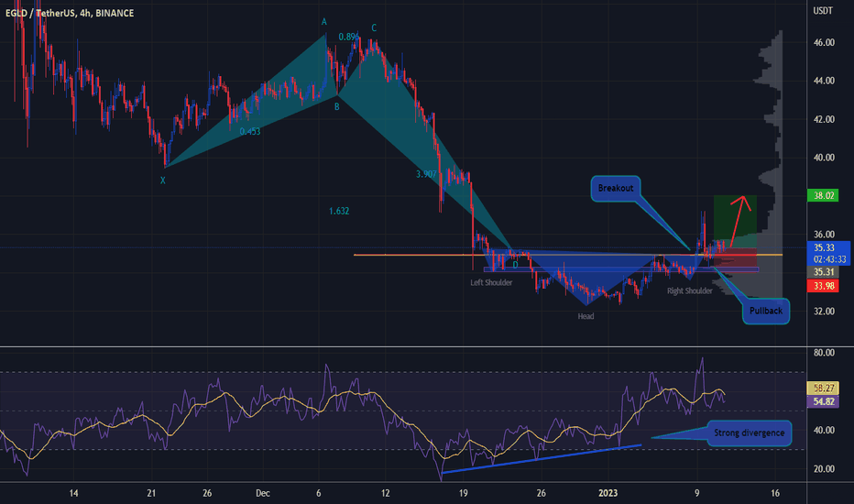Click the USDT currency label
The height and width of the screenshot is (504, 854).
(823, 11)
